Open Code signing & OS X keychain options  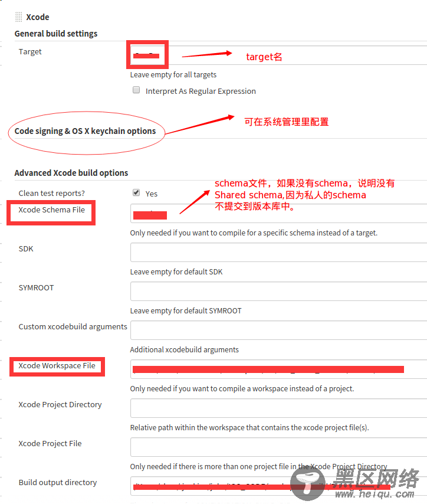85,131
